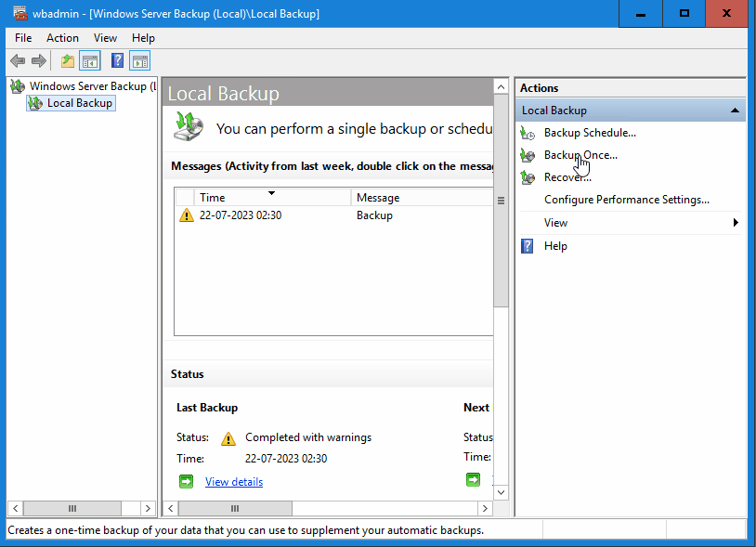The height and width of the screenshot is (547, 756).
Task: Click left arrow of tree pane scrollbar
Action: (16, 508)
